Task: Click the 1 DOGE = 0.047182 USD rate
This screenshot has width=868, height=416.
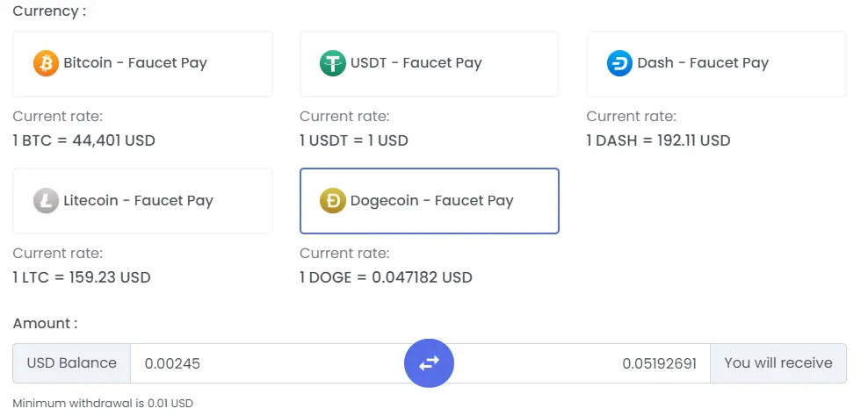Action: click(x=386, y=277)
